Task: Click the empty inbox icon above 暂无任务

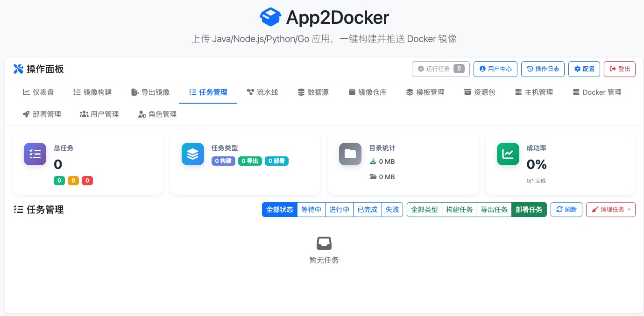Action: pyautogui.click(x=324, y=243)
